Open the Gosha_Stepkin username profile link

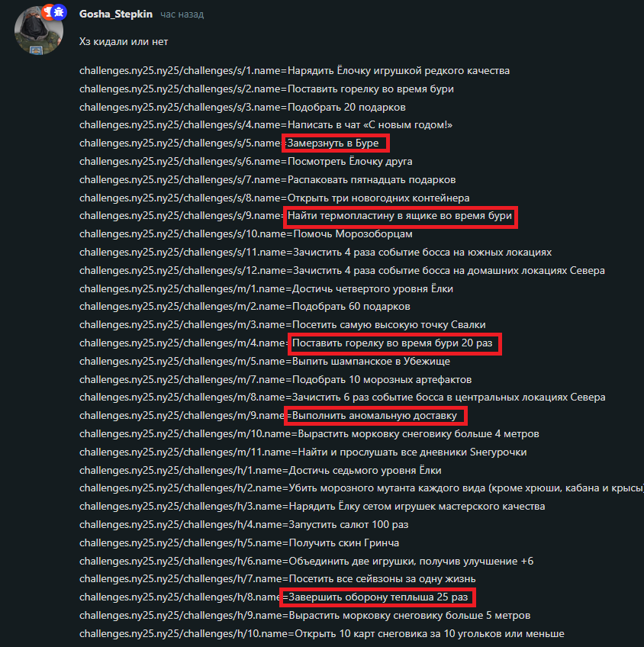click(116, 14)
